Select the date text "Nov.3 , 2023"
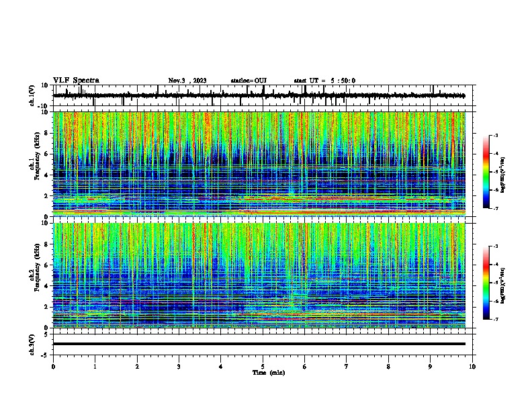532x411 pixels. click(x=187, y=81)
